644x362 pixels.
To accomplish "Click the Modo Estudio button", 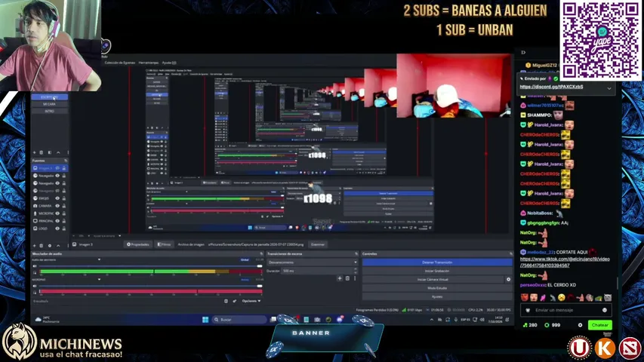I will click(x=437, y=288).
